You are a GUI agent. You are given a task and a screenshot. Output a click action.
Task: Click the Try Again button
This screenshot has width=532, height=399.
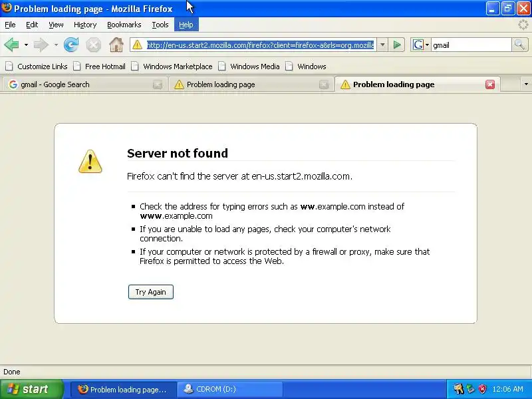coord(151,292)
